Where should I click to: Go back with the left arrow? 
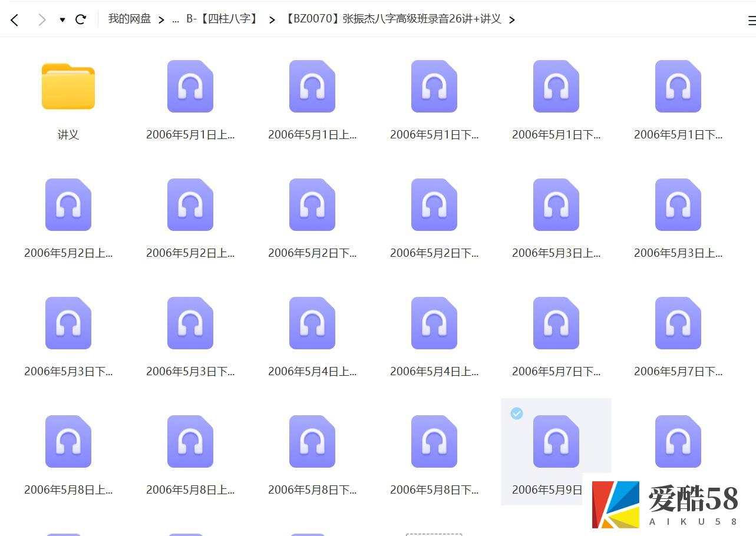coord(15,20)
